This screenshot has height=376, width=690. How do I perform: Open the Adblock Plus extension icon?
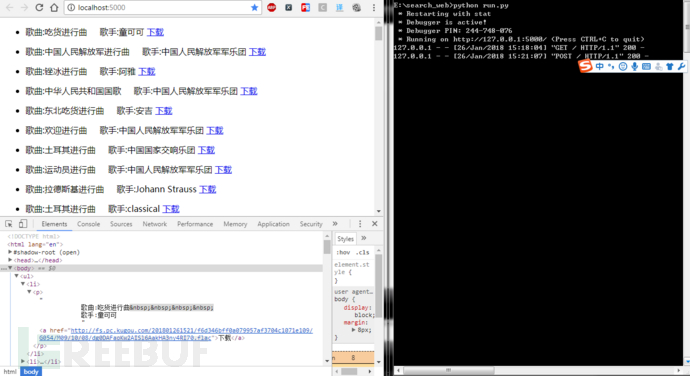click(272, 7)
